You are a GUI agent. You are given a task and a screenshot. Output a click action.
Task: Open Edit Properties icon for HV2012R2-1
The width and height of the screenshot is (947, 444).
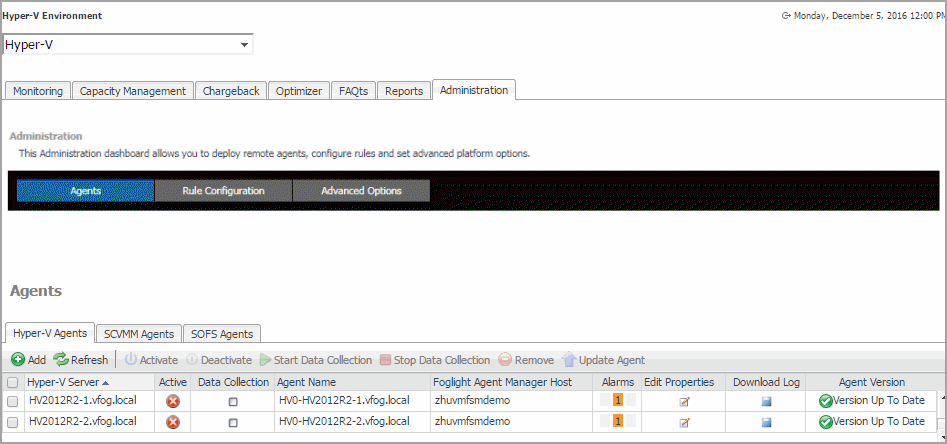[x=684, y=402]
